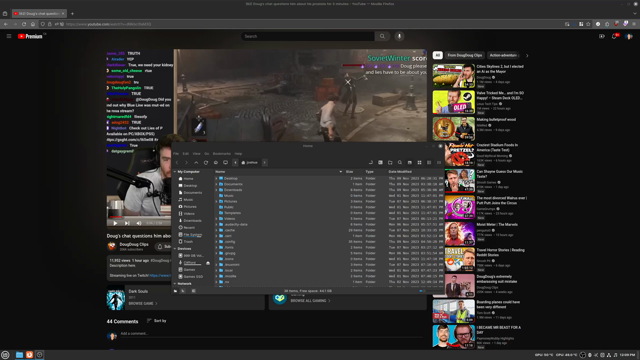Viewport: 640px width, 360px height.
Task: Open the Edit menu in file manager
Action: point(186,154)
